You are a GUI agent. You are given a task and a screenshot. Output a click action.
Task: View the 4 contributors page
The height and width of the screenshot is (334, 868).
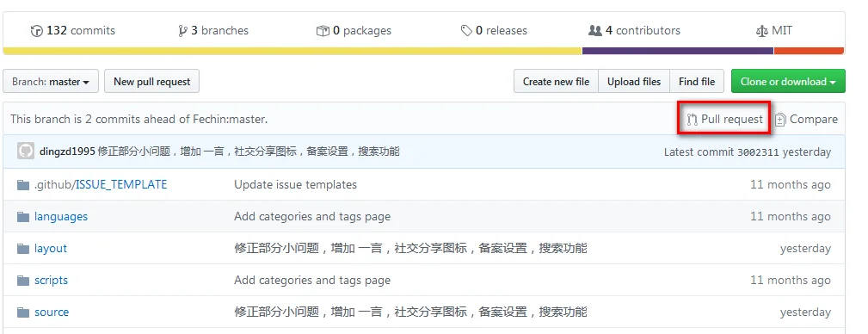click(634, 30)
